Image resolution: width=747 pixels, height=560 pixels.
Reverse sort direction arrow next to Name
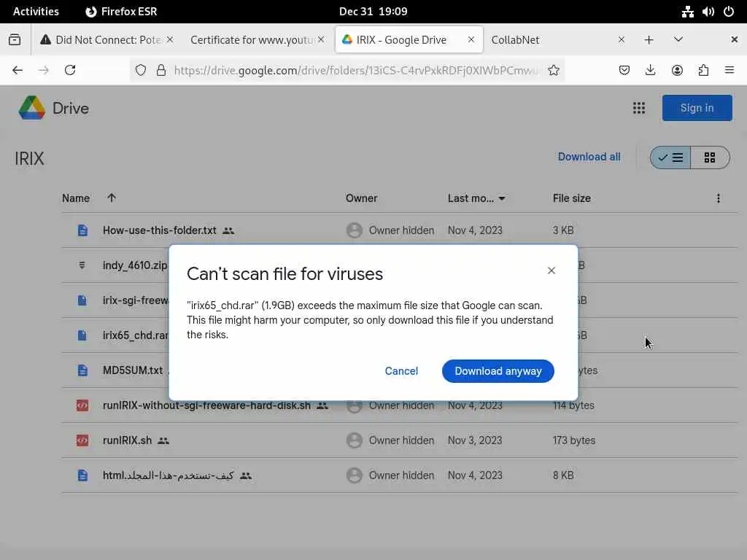point(112,198)
